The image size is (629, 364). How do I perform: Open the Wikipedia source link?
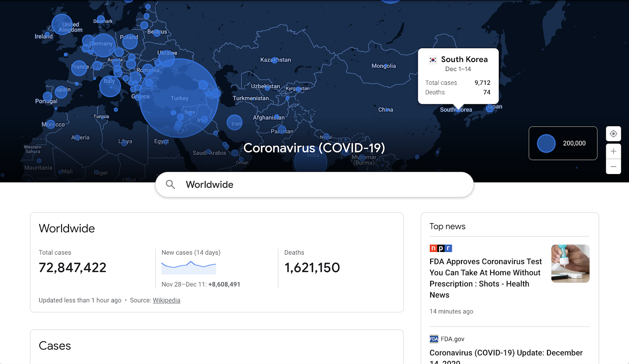[x=166, y=300]
